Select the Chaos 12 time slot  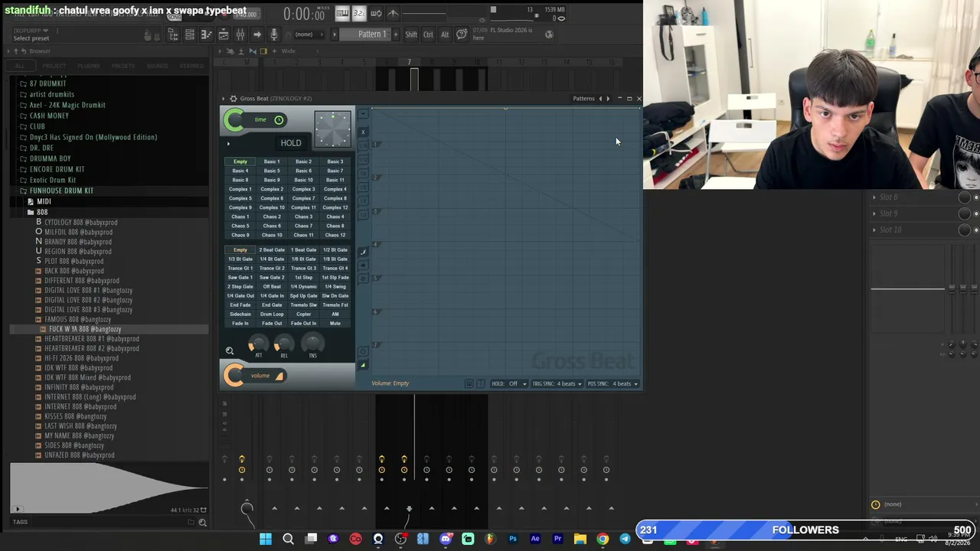point(335,235)
